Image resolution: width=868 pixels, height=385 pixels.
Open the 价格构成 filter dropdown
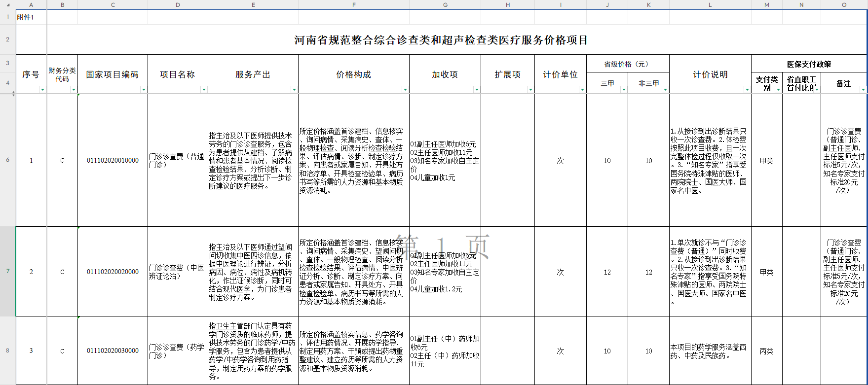coord(405,89)
